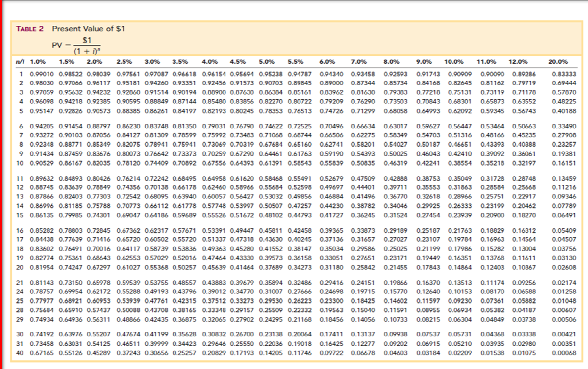Click the "20.0%" column header
Screen dimensions: 588x369
pyautogui.click(x=558, y=62)
